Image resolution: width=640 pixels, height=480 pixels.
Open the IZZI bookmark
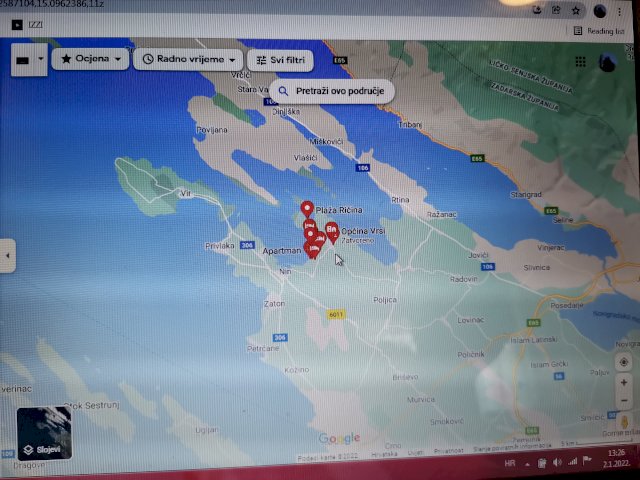click(x=28, y=25)
